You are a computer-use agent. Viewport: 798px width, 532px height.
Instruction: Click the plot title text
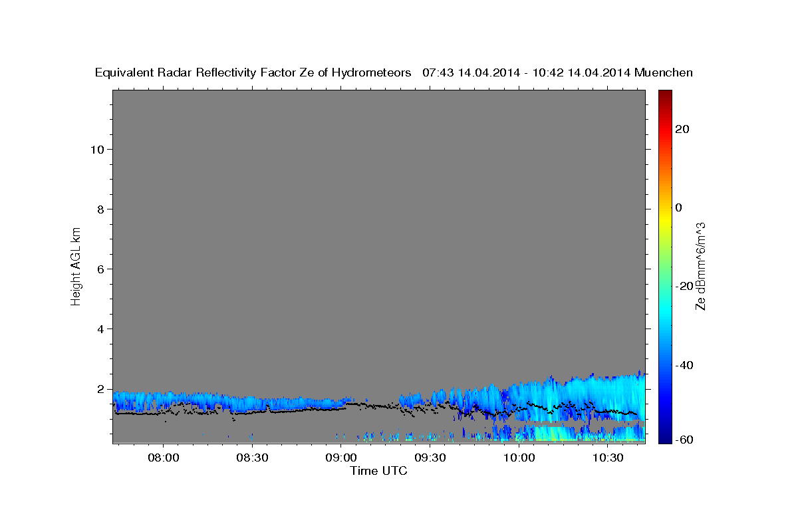(394, 72)
